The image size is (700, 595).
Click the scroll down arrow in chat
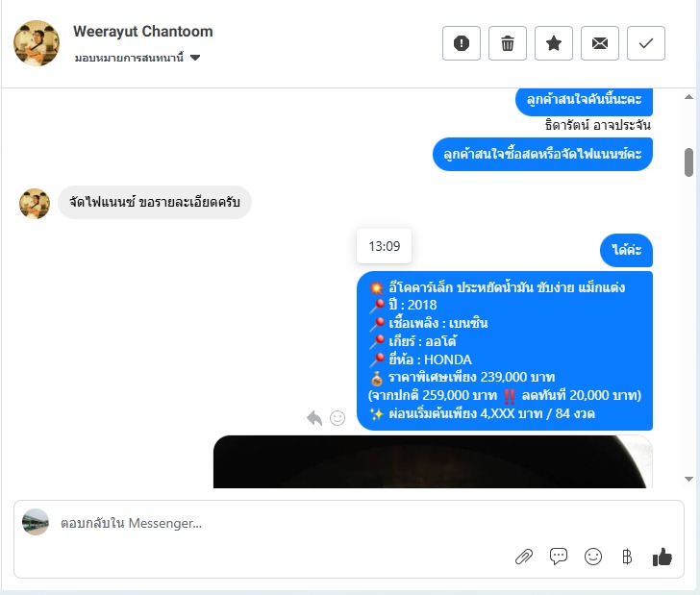coord(688,479)
